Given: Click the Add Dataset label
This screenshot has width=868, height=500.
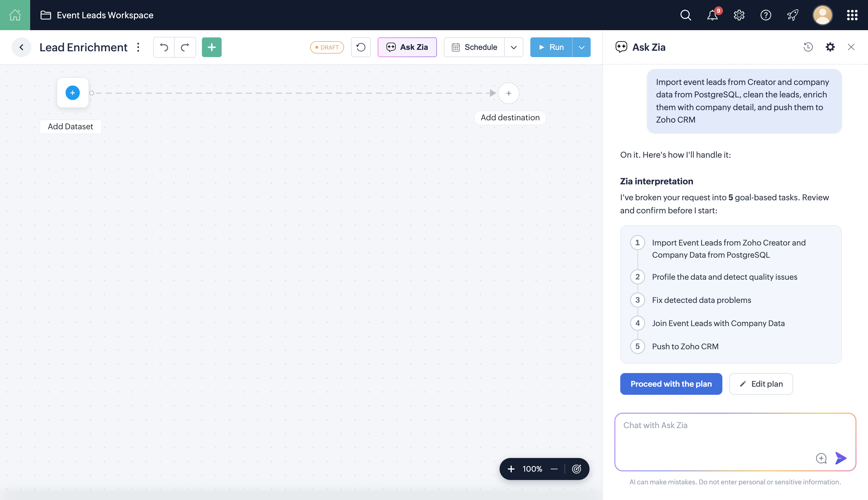Looking at the screenshot, I should [70, 126].
